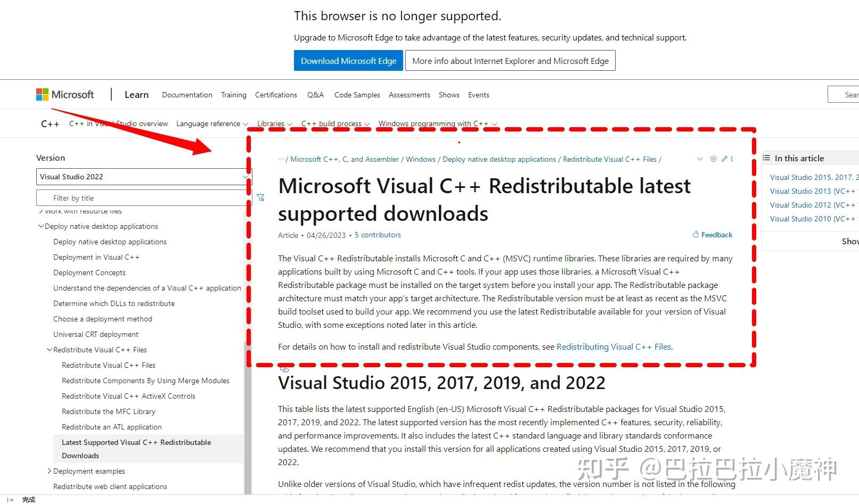
Task: Open Redistributing Visual C++ Files link
Action: [x=613, y=346]
